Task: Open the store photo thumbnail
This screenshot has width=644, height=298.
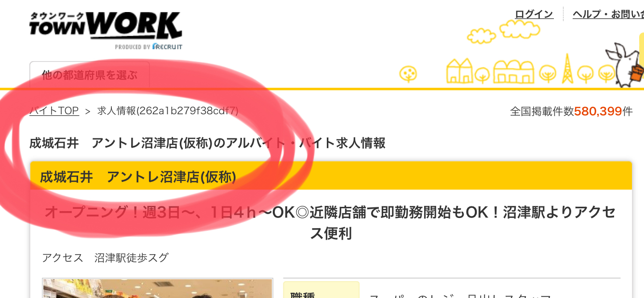Action: 158,288
